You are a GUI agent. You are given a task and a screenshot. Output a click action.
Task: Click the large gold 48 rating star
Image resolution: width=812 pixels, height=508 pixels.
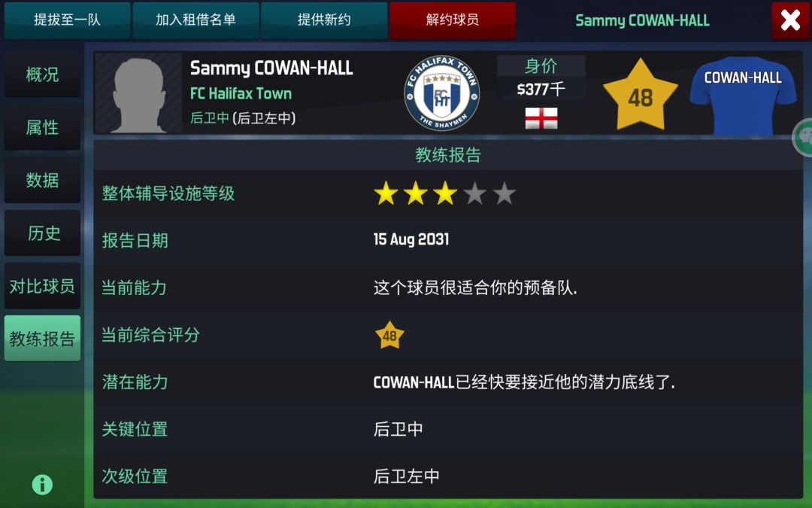point(641,96)
